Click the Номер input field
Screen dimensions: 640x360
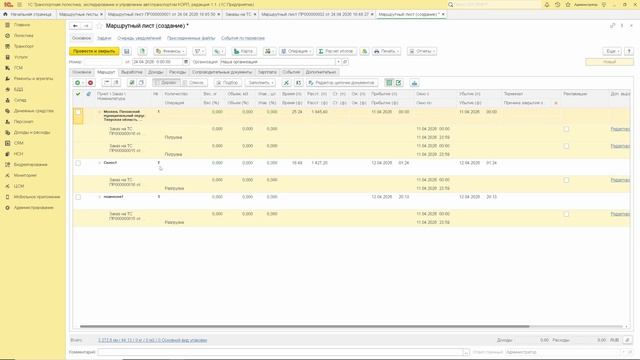102,62
